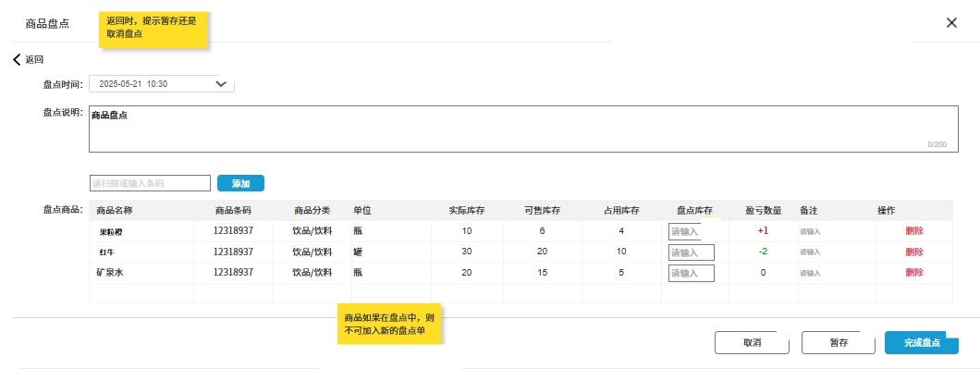
Task: Click barcode 12318937 in 果粒橙 row
Action: point(233,231)
